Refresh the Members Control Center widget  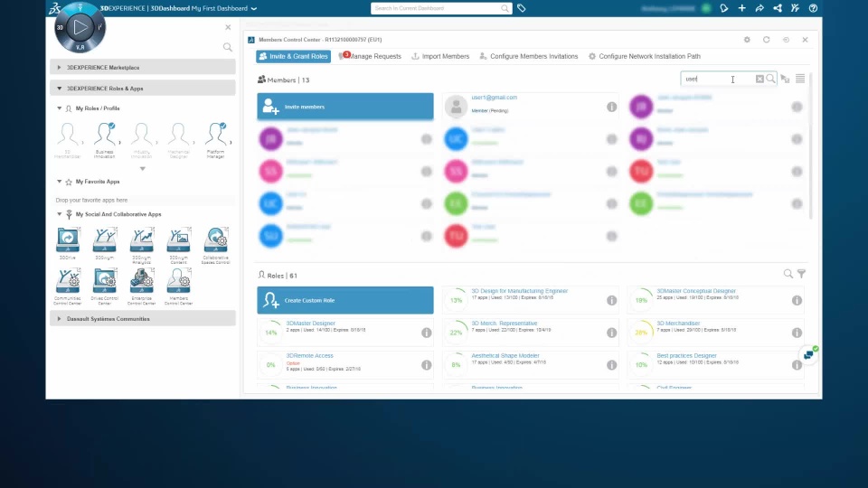tap(766, 40)
